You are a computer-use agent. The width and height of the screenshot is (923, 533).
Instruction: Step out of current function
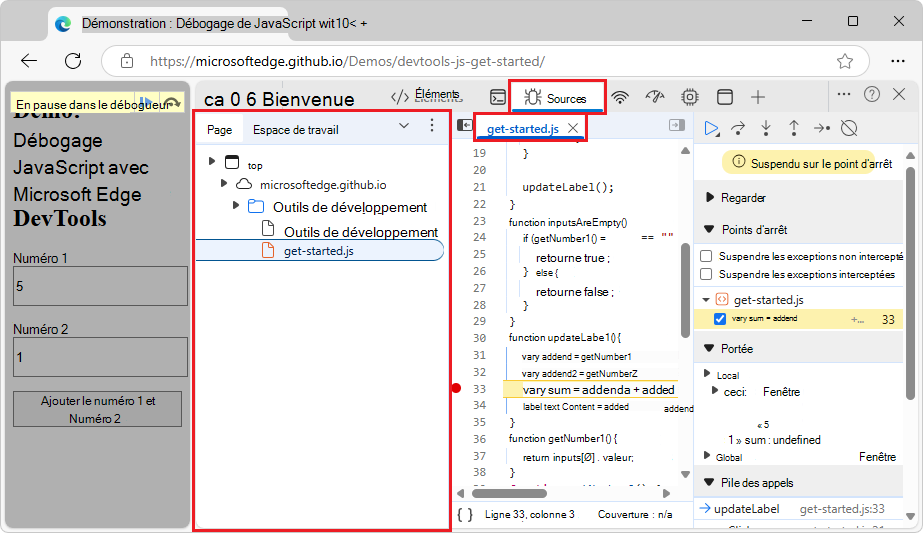click(x=793, y=128)
